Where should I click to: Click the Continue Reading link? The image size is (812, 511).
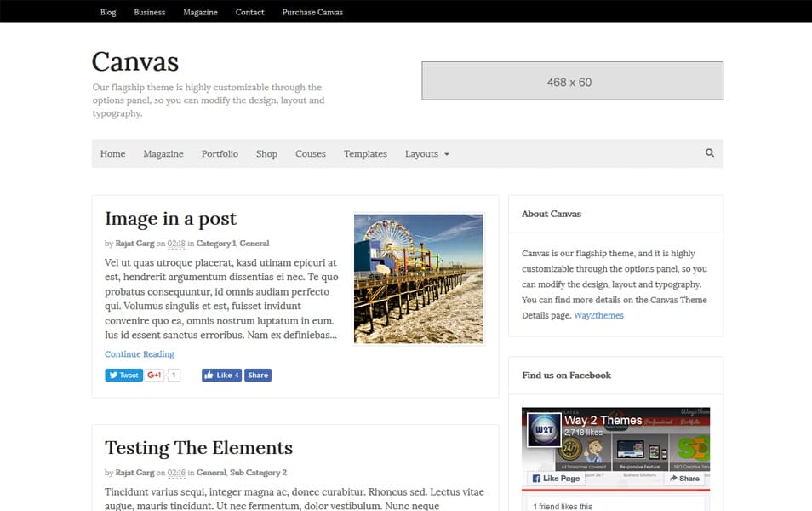(139, 353)
